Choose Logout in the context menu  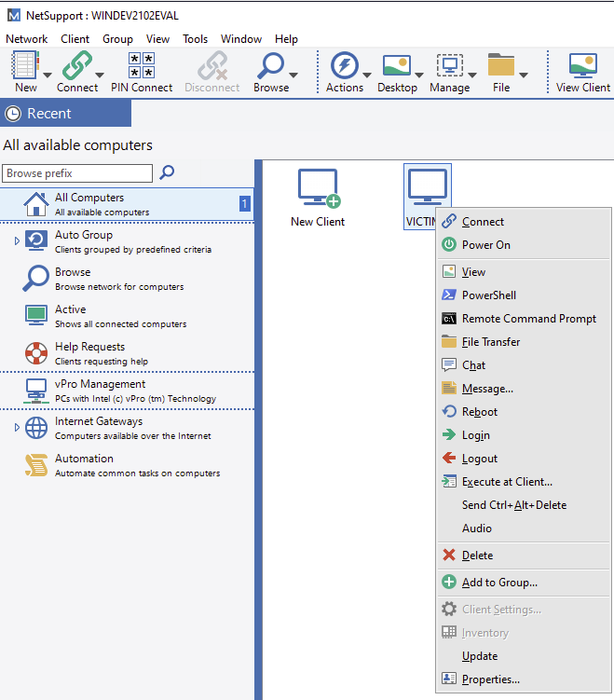click(x=524, y=458)
